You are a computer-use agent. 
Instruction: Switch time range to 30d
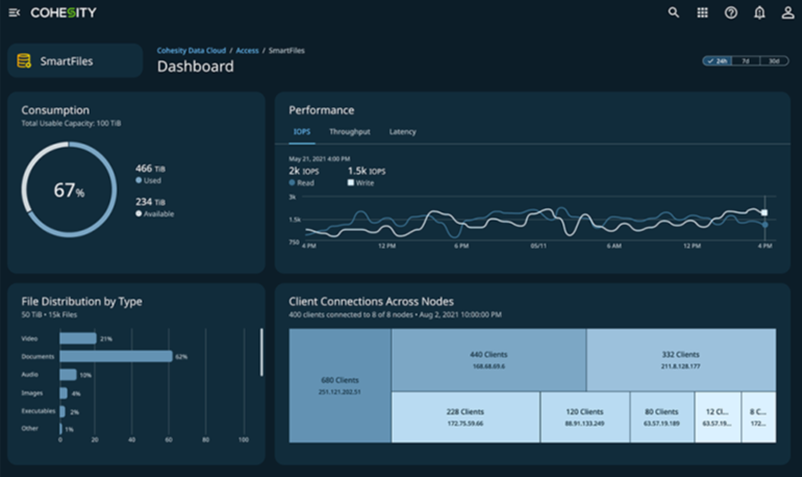774,61
